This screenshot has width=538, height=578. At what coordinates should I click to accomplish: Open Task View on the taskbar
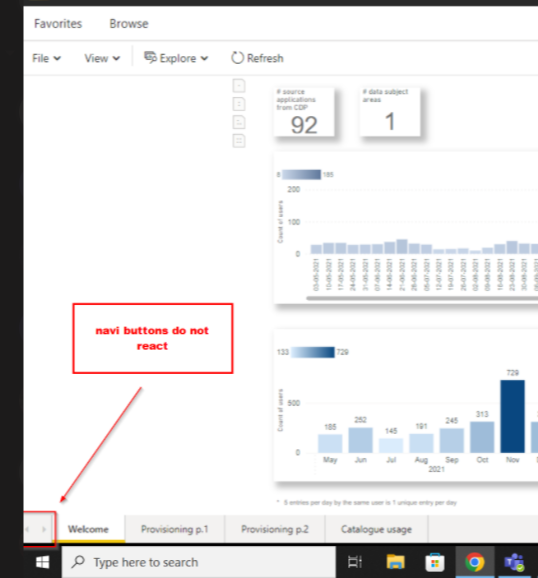click(x=355, y=562)
